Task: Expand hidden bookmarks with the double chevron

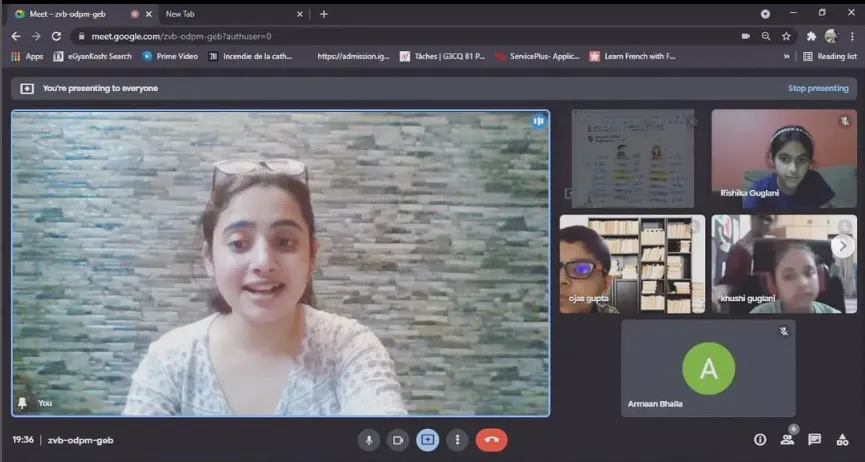Action: pos(786,57)
